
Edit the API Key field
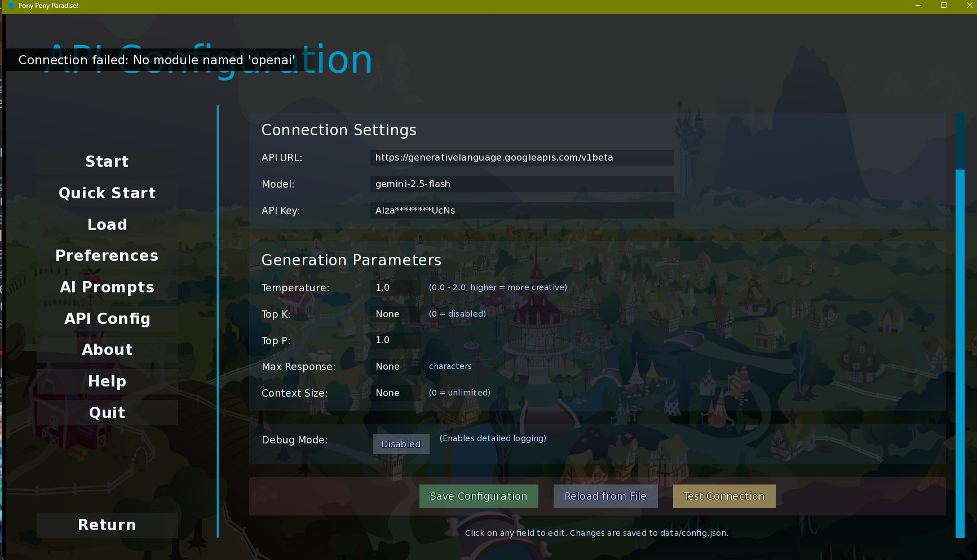coord(522,211)
